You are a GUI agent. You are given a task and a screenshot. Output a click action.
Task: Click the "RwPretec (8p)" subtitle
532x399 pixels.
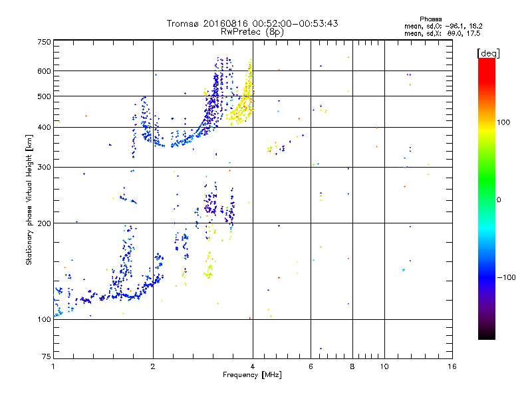[252, 32]
